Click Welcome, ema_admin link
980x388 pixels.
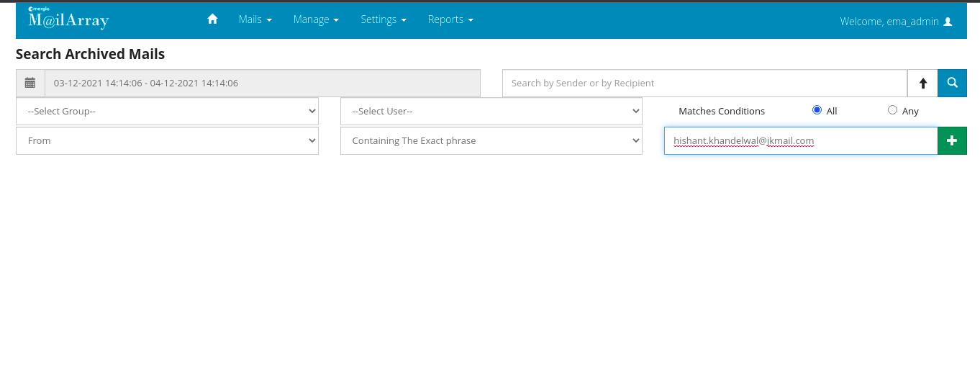896,22
